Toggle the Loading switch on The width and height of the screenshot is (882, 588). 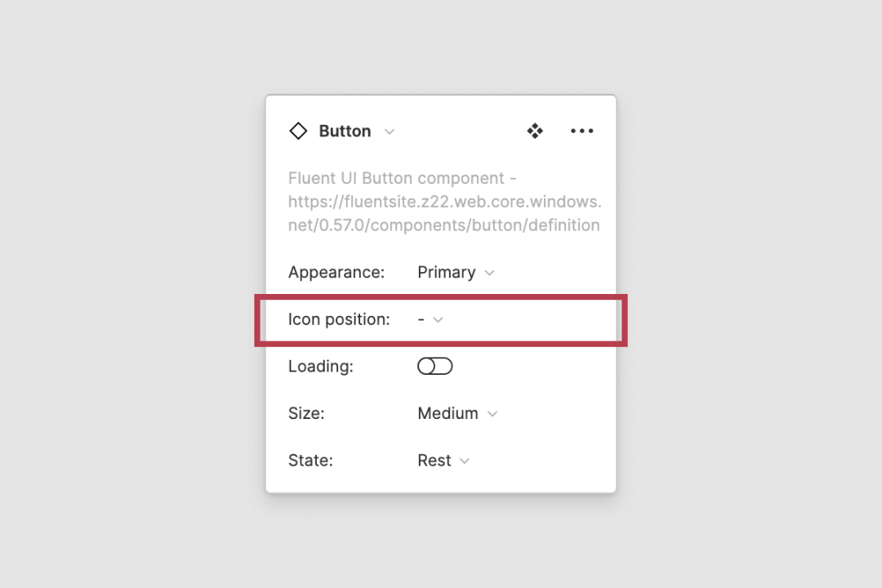[x=434, y=367]
